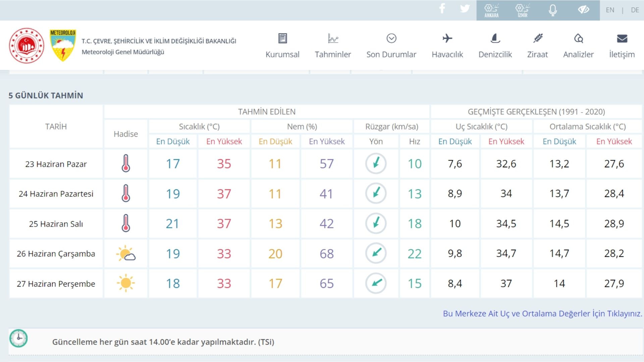Click the Hadise column header
Viewport: 644px width, 362px height.
[x=126, y=134]
